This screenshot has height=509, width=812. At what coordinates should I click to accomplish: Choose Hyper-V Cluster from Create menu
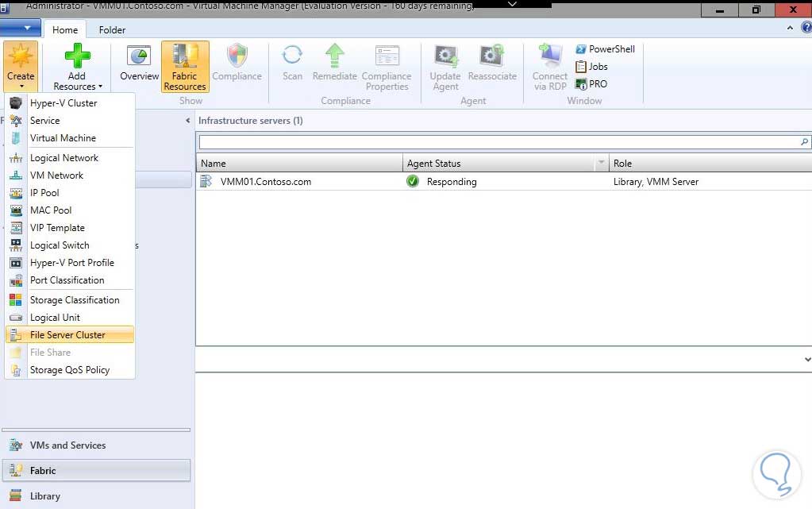click(70, 103)
